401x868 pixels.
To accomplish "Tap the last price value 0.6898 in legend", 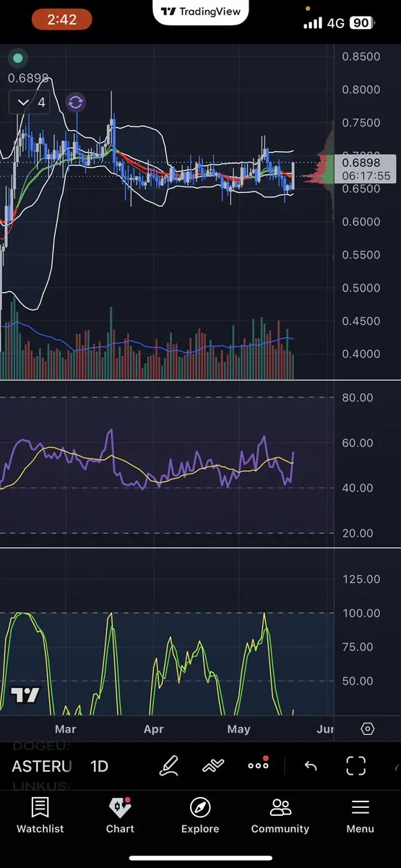I will pos(28,77).
